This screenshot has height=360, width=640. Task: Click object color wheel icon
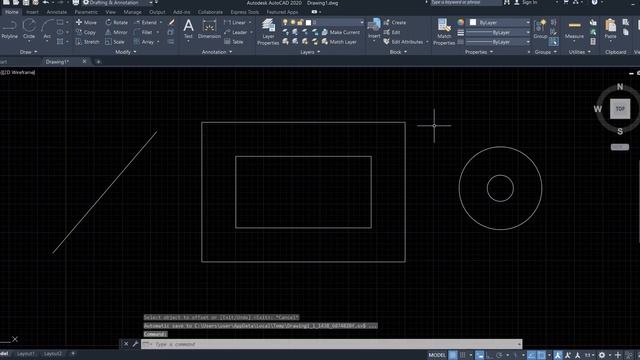(x=460, y=22)
